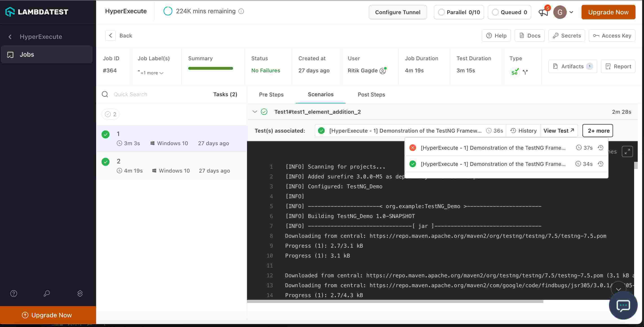Click the Queued 0 indicator

[509, 12]
